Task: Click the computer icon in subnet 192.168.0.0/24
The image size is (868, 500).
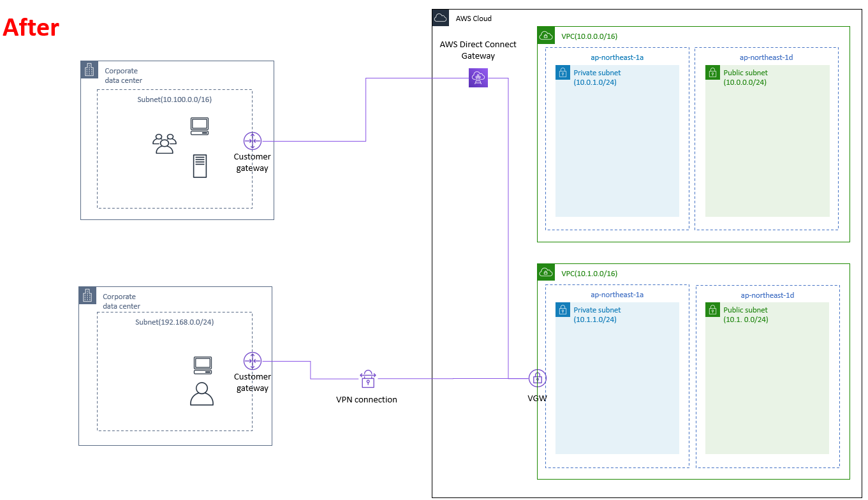Action: pyautogui.click(x=203, y=365)
